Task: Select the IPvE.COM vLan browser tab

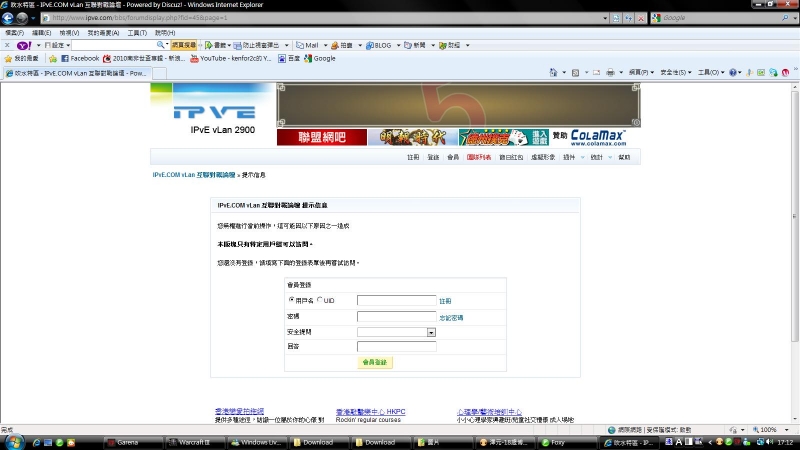Action: click(77, 73)
